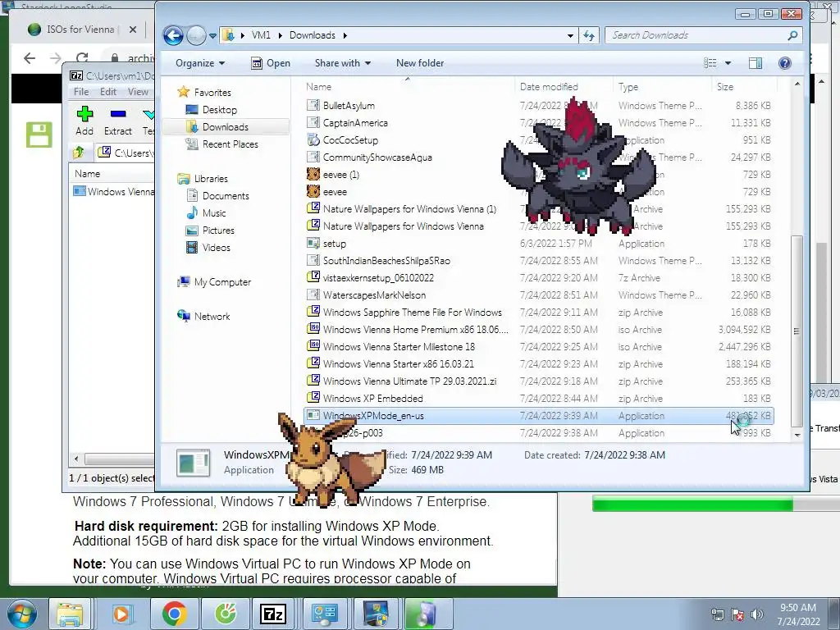Screen dimensions: 840x630
Task: Select Windows Vienna Home Premium iso icon
Action: coord(313,330)
